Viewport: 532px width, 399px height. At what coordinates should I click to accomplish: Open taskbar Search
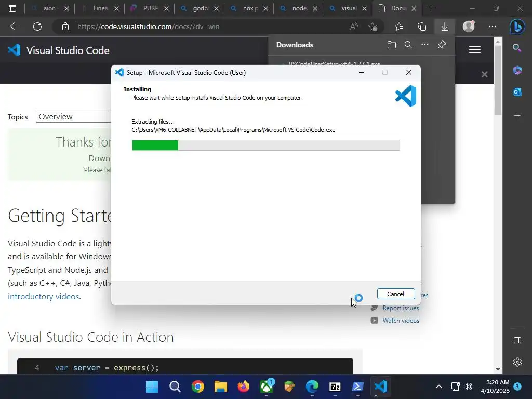(x=175, y=387)
